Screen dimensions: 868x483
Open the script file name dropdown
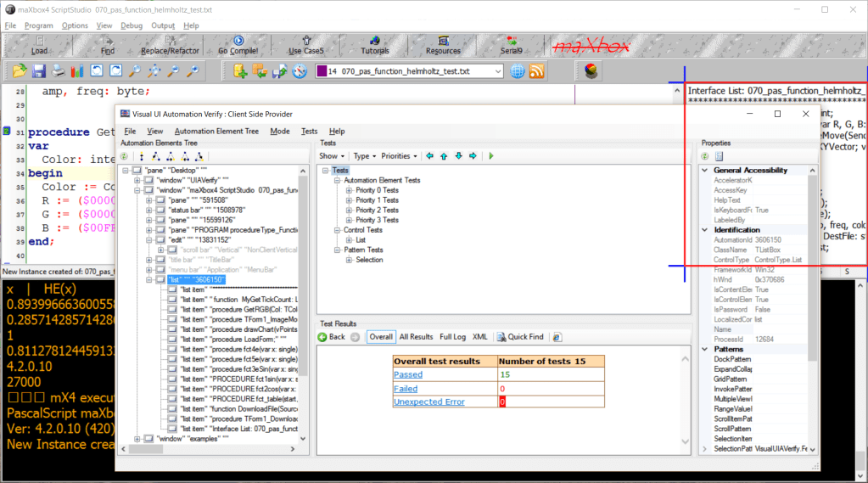tap(496, 71)
